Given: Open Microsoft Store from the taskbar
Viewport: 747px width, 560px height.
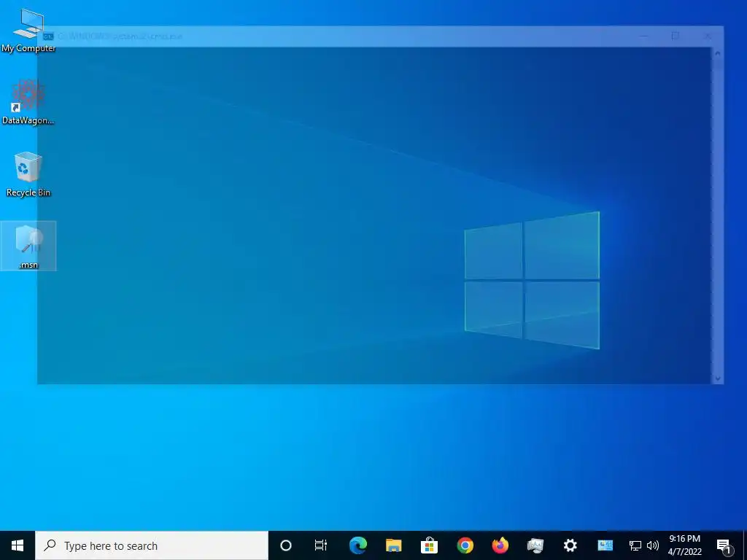Looking at the screenshot, I should [x=429, y=545].
